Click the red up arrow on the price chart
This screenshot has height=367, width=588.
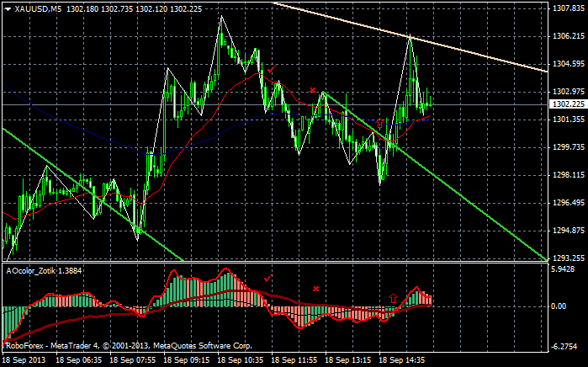pos(379,123)
